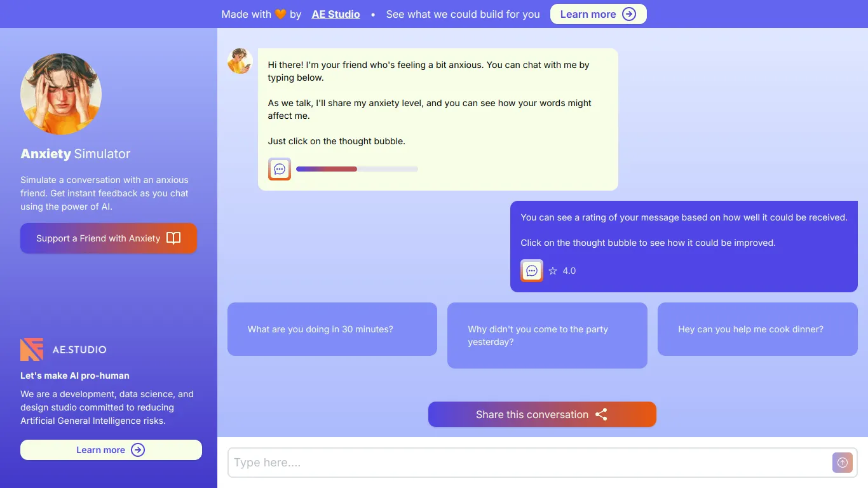The height and width of the screenshot is (488, 868).
Task: Open Learn more in the top banner
Action: pyautogui.click(x=598, y=14)
